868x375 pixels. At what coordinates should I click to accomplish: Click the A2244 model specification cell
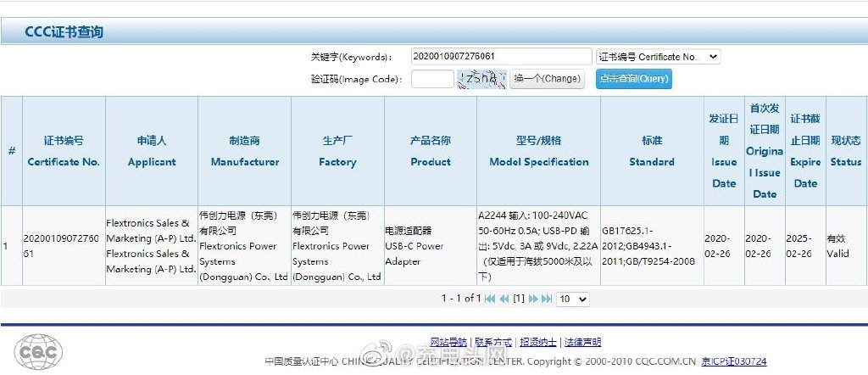(538, 246)
